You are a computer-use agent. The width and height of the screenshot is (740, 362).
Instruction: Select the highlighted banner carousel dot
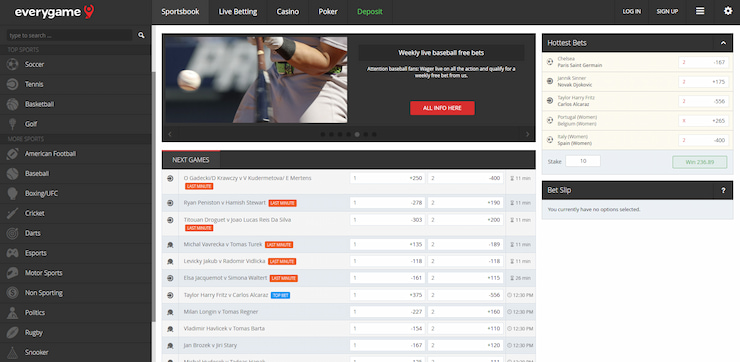[357, 135]
